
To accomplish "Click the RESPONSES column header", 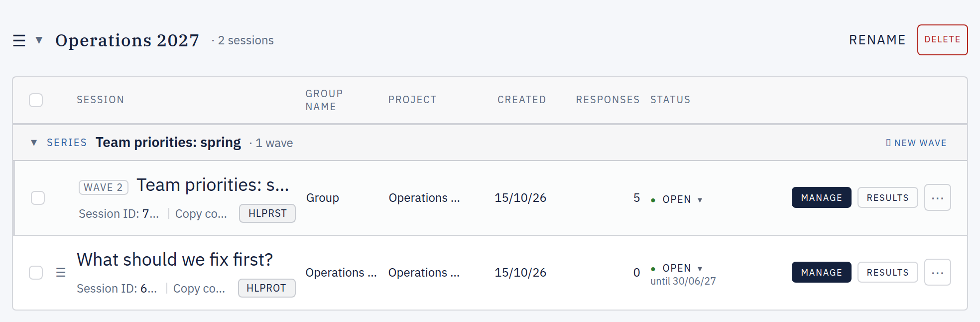I will click(x=608, y=100).
